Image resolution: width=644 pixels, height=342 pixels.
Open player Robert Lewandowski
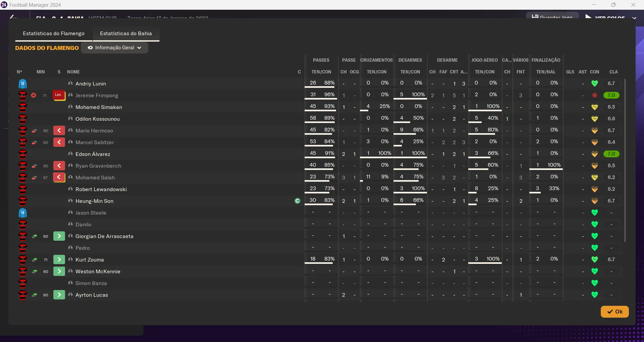101,189
